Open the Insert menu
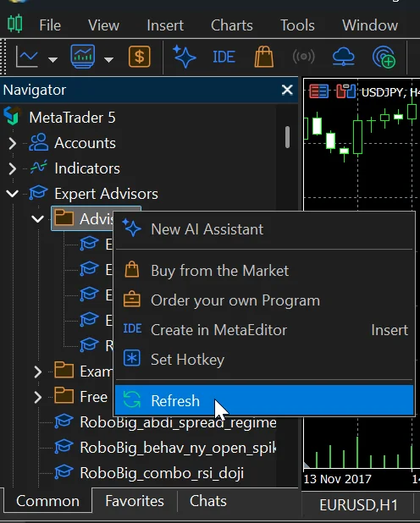The image size is (420, 523). pos(165,25)
